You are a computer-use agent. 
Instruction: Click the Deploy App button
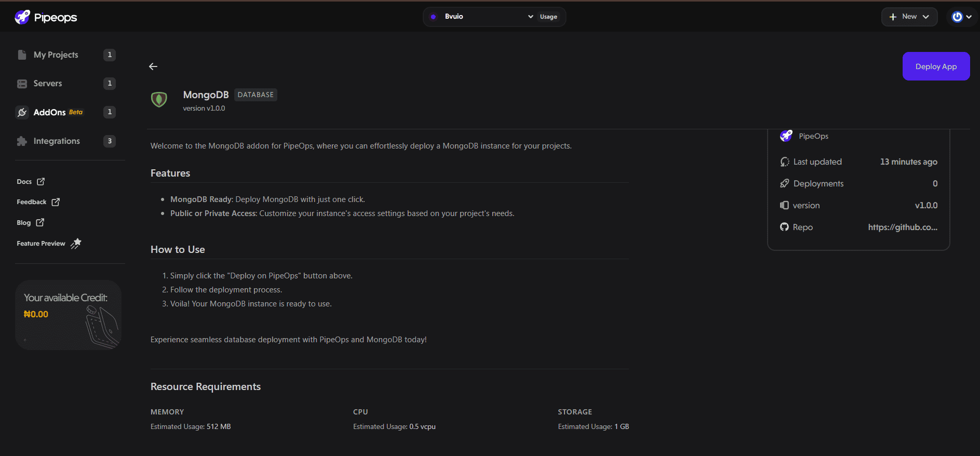point(936,66)
